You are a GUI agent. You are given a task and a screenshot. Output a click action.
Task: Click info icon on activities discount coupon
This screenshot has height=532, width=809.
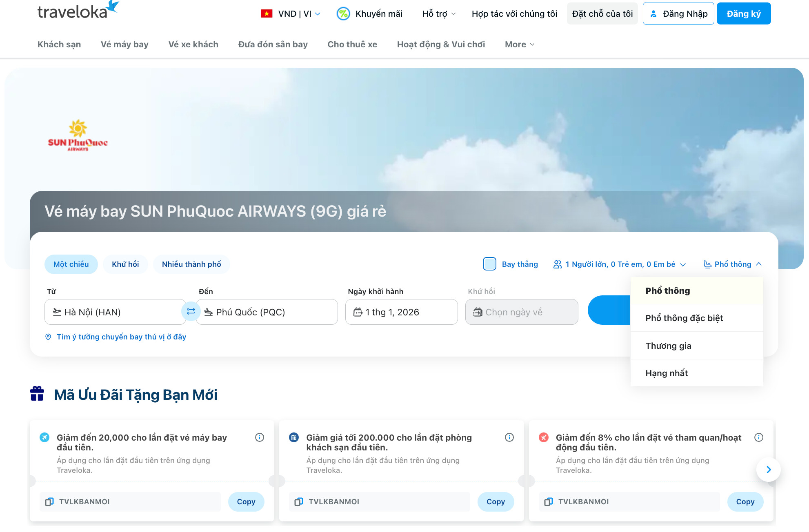(758, 437)
